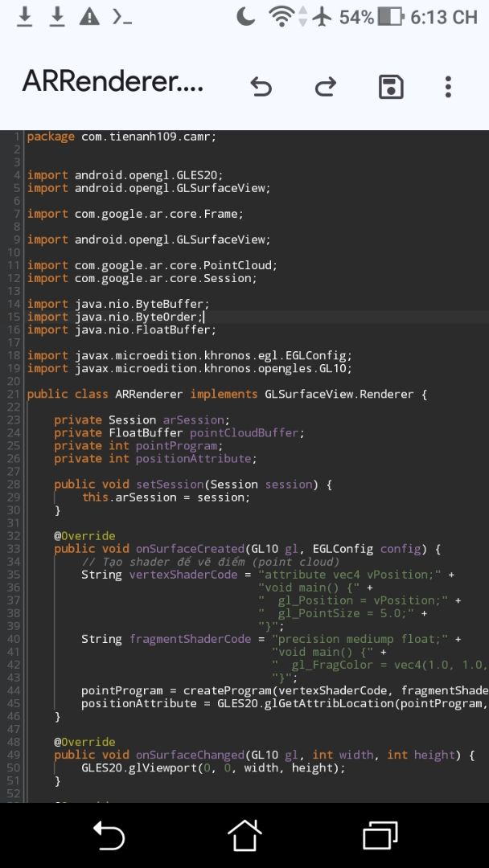Tap the Android home navigation button
The width and height of the screenshot is (489, 868).
pyautogui.click(x=244, y=835)
